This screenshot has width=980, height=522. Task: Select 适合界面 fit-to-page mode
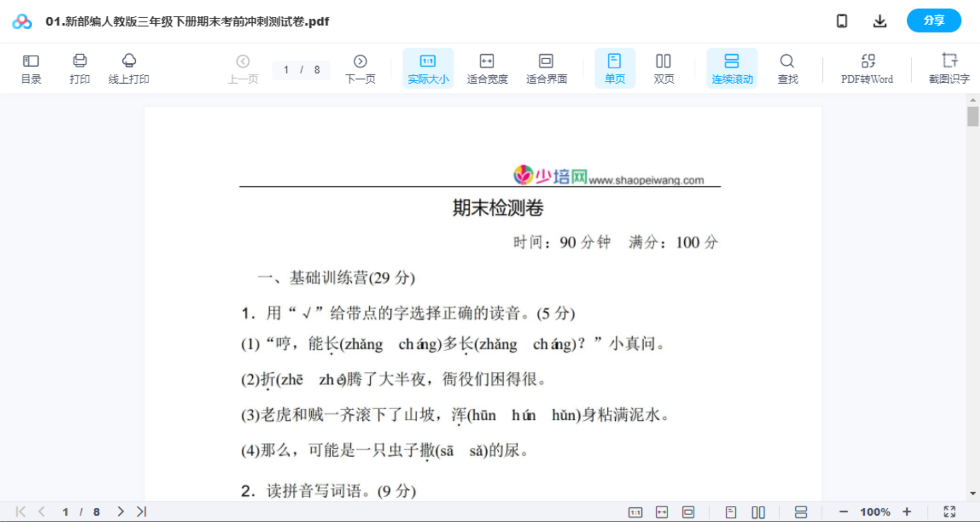(x=546, y=68)
